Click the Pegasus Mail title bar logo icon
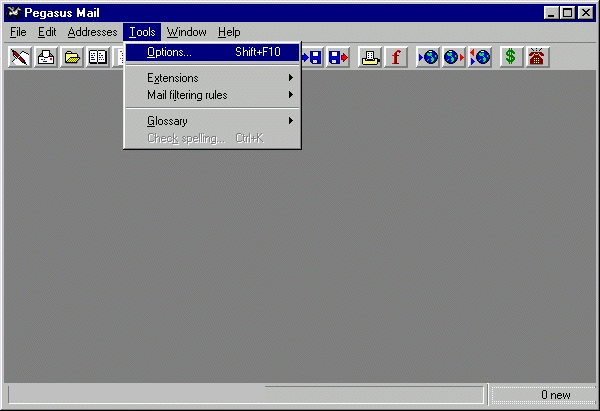 (14, 13)
